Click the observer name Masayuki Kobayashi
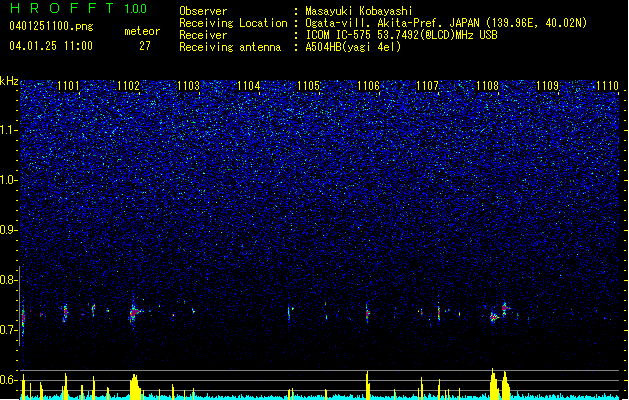 (x=359, y=11)
